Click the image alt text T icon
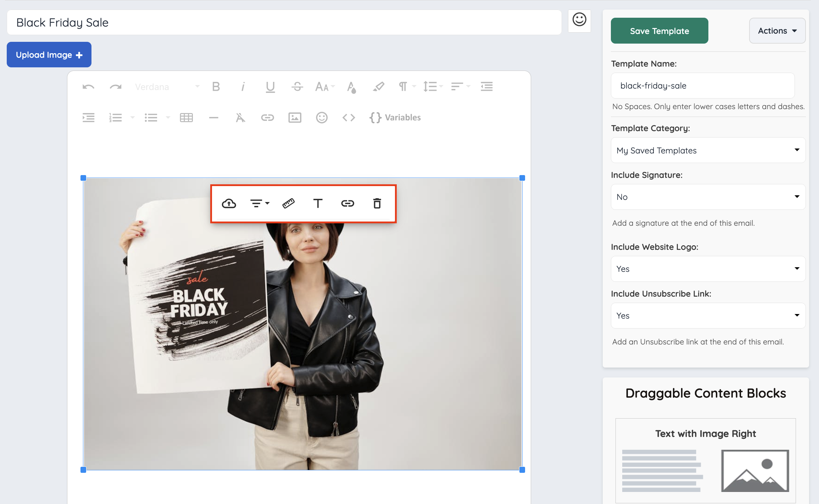Screen dimensions: 819x504 318,203
